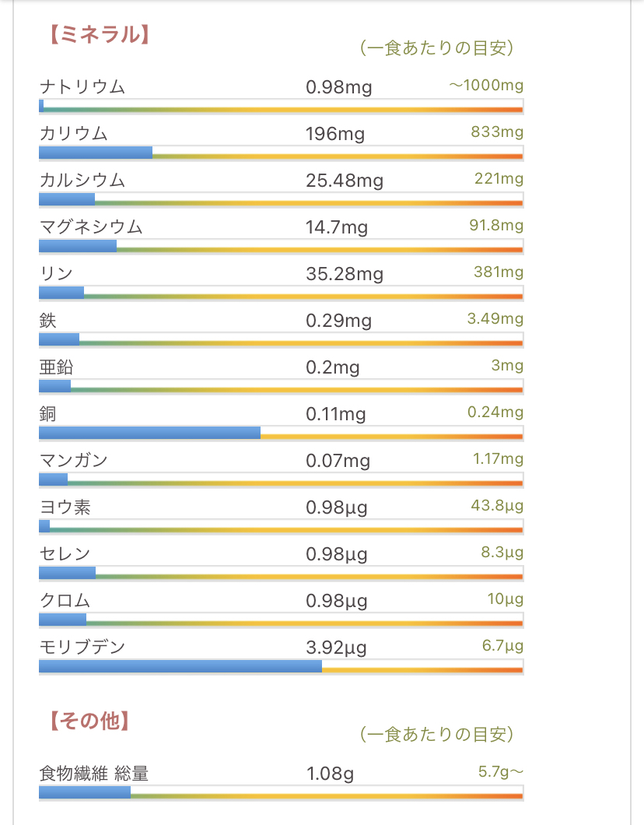
Task: Click the 銅 progress bar
Action: 281,433
